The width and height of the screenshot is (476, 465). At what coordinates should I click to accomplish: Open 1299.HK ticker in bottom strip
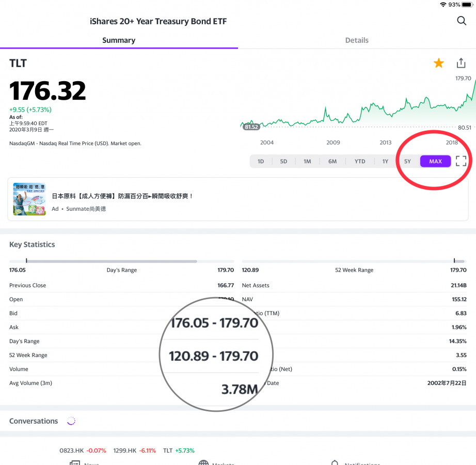tap(134, 451)
